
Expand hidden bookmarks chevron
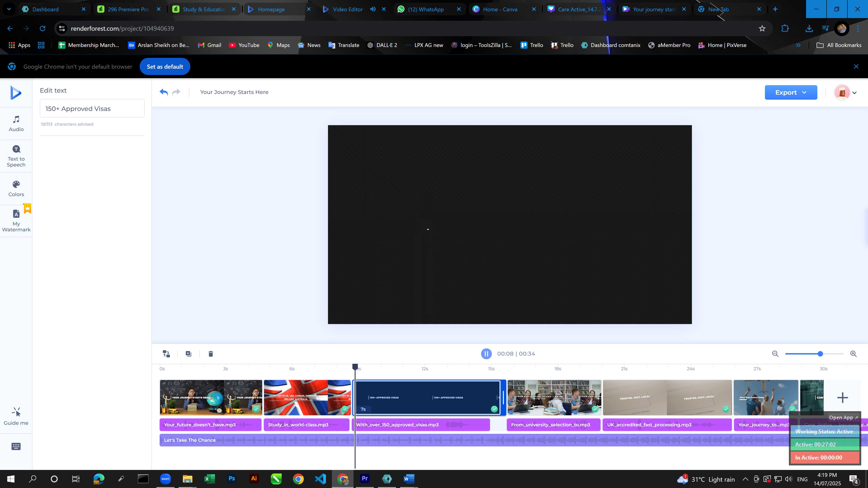pos(798,45)
